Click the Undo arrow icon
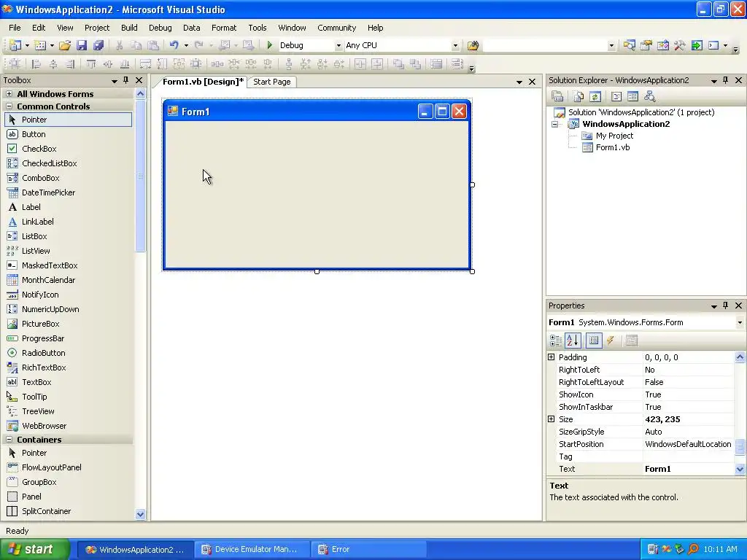The width and height of the screenshot is (747, 560). coord(174,45)
